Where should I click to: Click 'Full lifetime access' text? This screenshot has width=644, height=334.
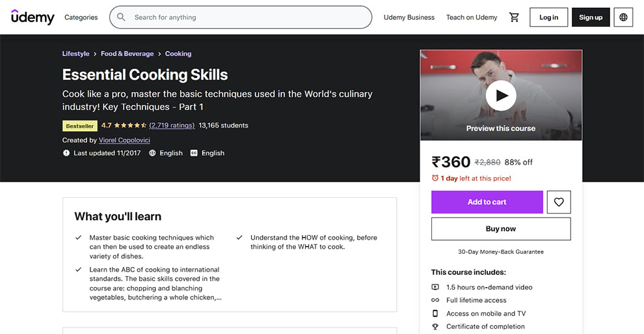[476, 300]
